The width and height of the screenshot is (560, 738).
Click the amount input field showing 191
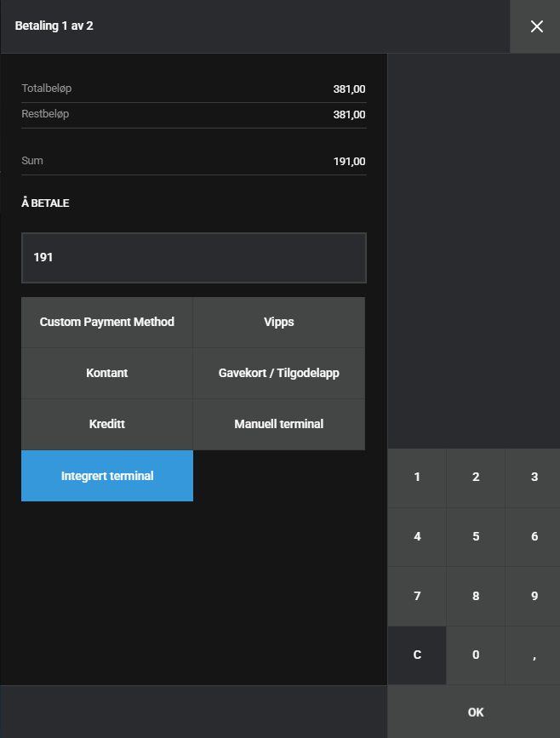(x=194, y=257)
